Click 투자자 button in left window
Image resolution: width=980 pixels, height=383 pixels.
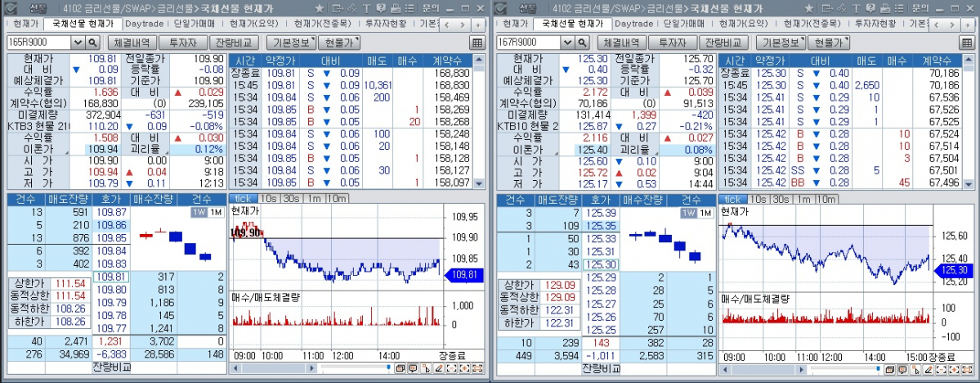184,43
